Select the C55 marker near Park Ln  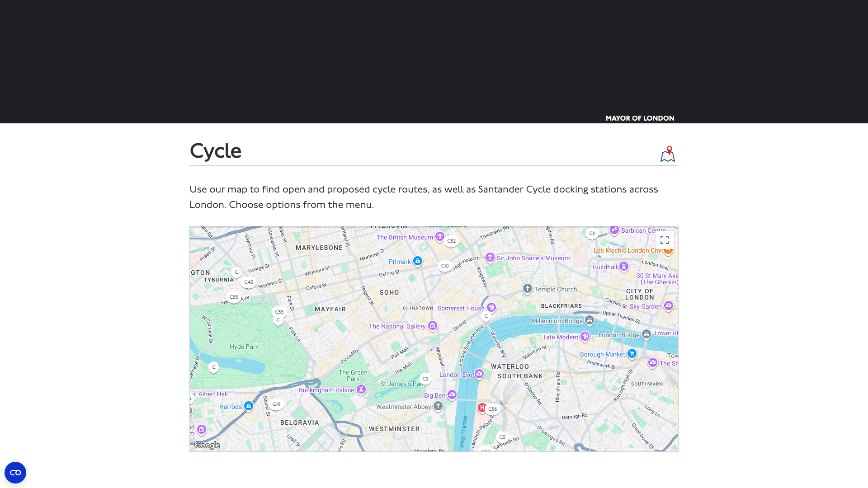(279, 312)
